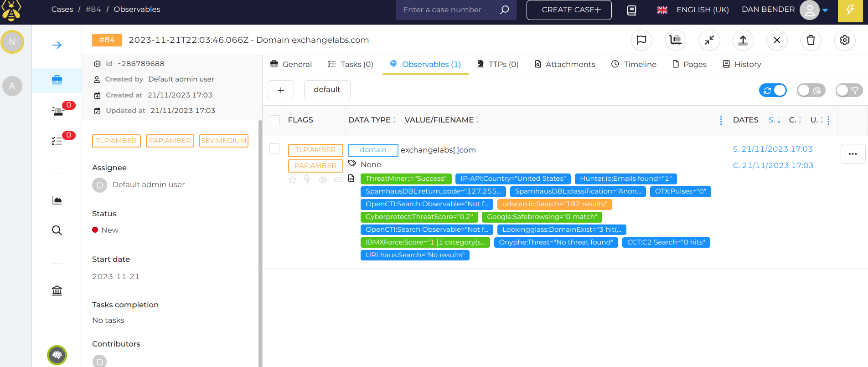Click the trash delete case icon
868x367 pixels.
coord(811,40)
